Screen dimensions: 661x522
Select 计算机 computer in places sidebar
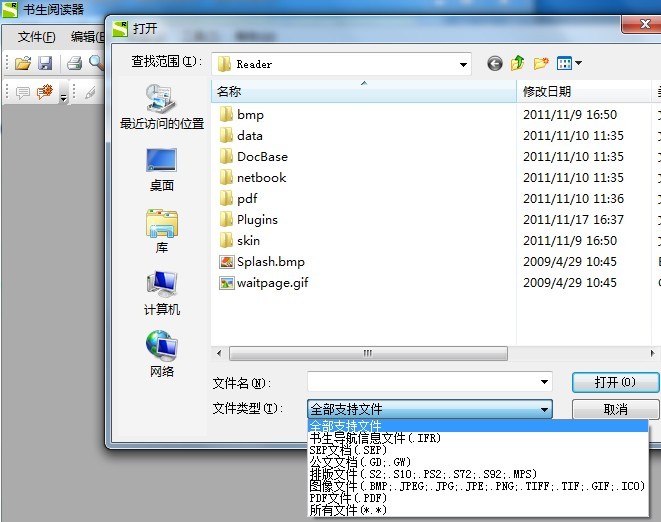[x=161, y=293]
